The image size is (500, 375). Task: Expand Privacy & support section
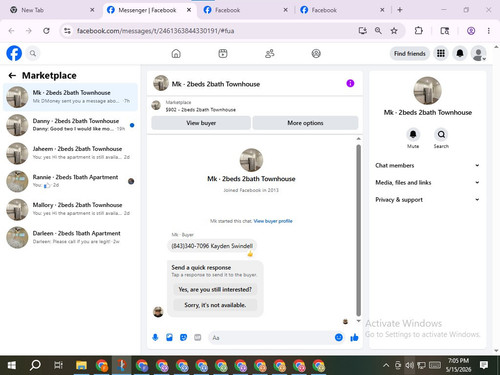(427, 199)
